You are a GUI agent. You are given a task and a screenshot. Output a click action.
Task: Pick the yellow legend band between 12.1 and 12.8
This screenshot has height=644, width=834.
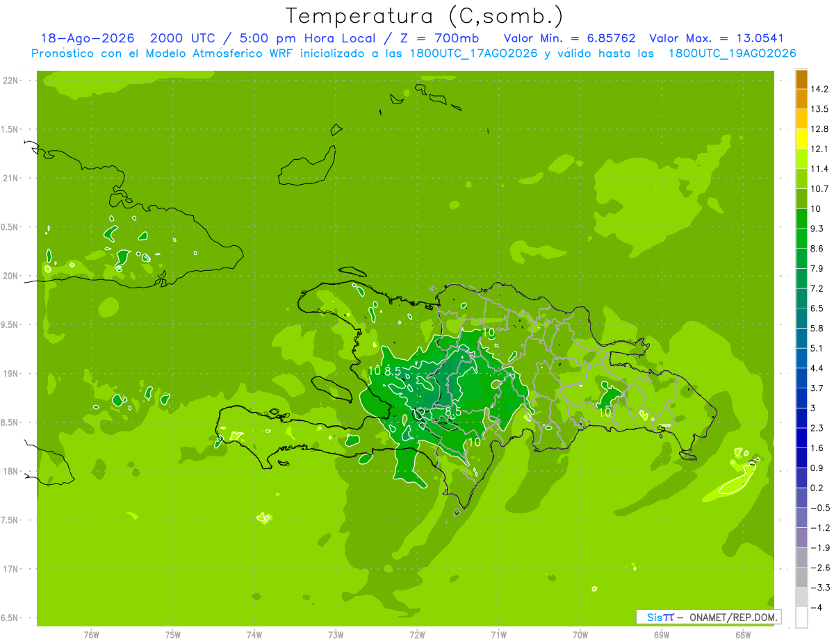pyautogui.click(x=801, y=139)
